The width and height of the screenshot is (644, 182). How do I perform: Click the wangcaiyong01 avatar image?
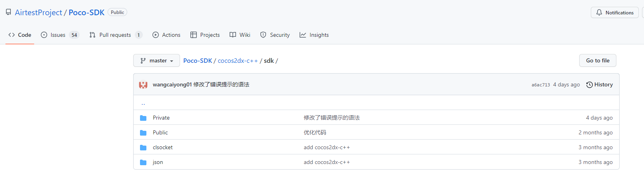(x=143, y=85)
